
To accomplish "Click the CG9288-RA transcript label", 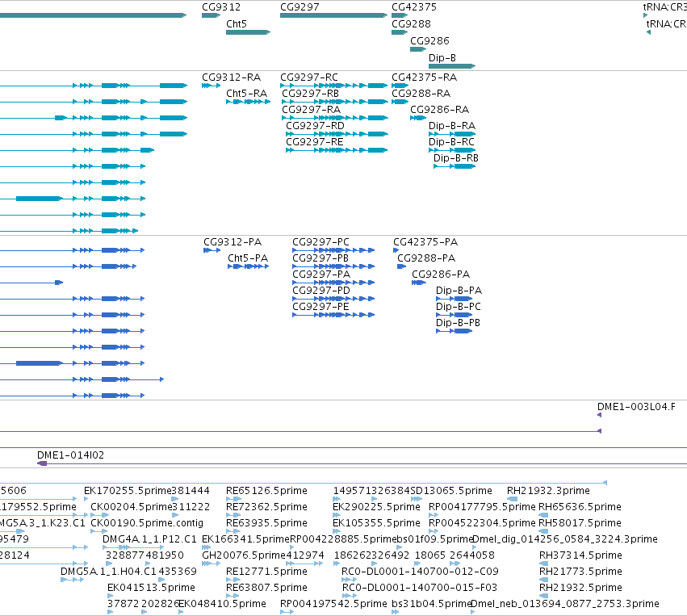I will point(421,94).
